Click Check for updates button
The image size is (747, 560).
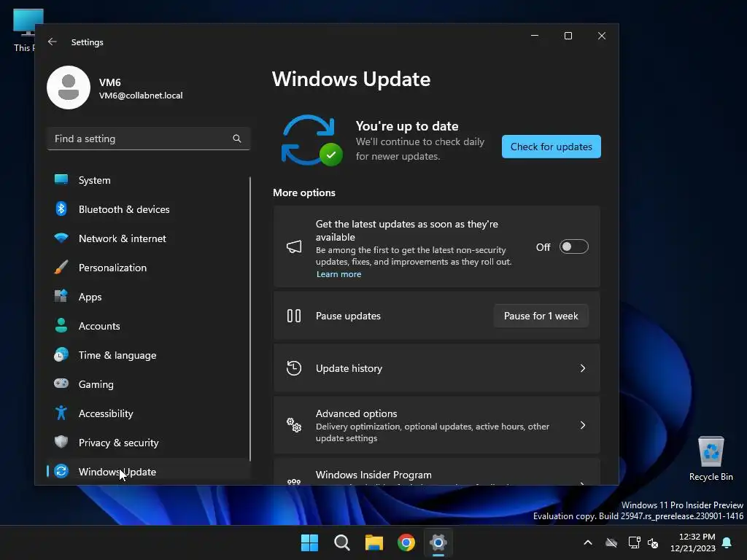tap(551, 147)
